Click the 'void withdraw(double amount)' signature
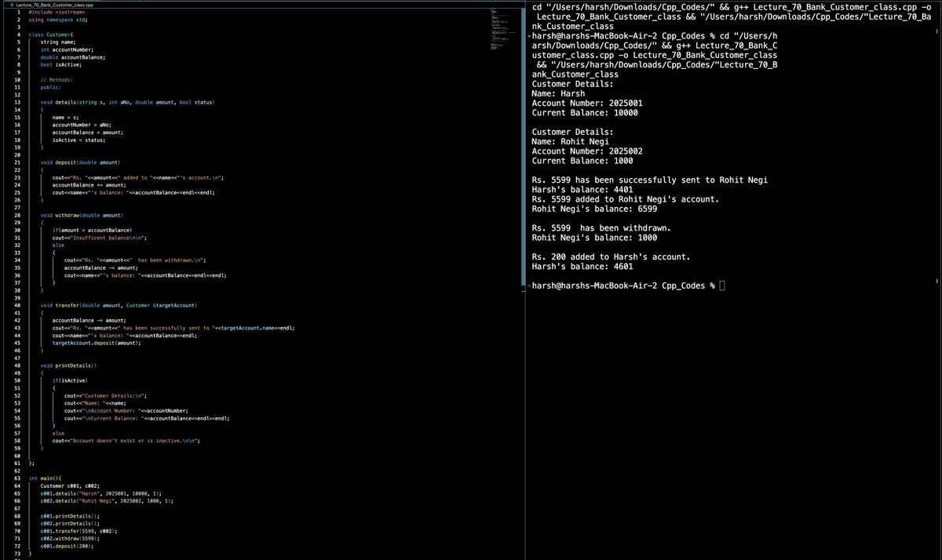 82,215
